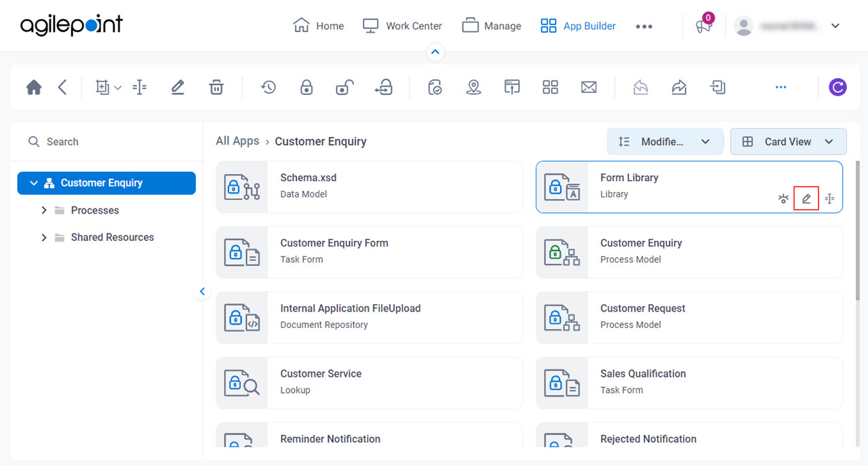The image size is (868, 465).
Task: Open the Customer Request Process Model card
Action: 689,317
